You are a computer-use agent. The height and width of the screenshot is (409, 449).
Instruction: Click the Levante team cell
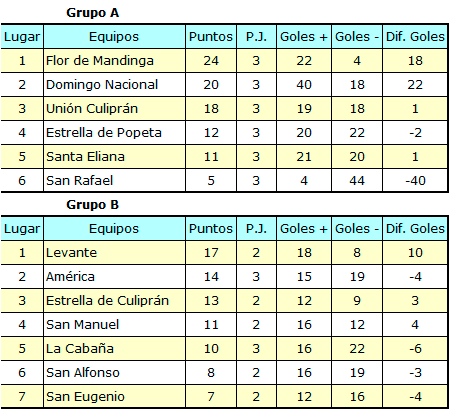click(114, 253)
